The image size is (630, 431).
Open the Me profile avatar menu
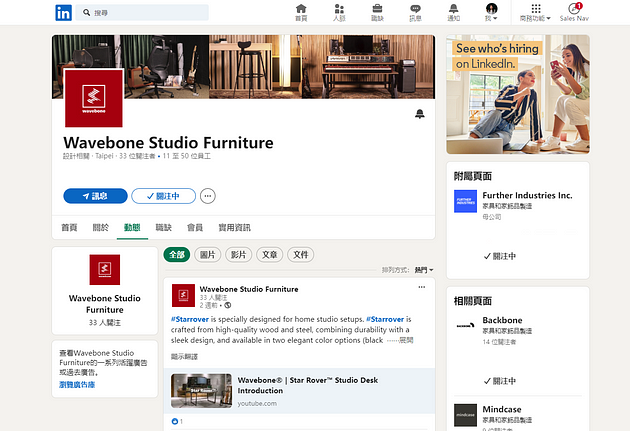coord(491,12)
